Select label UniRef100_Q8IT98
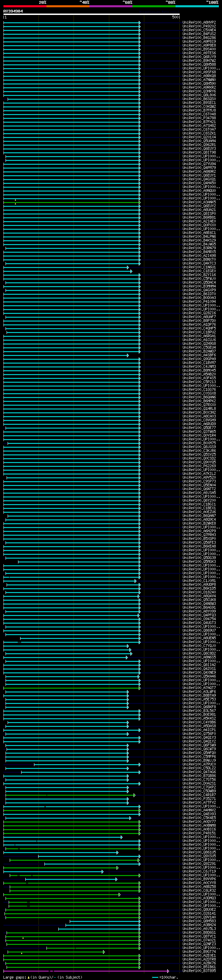This screenshot has height=980, width=222. [x=199, y=153]
